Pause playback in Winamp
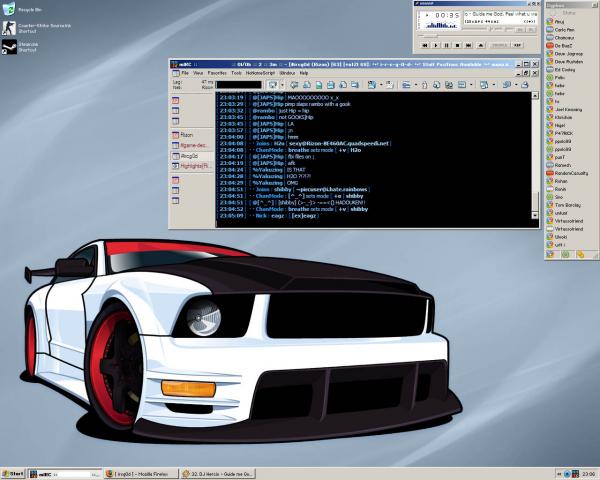Viewport: 600px width, 480px height. pos(447,45)
